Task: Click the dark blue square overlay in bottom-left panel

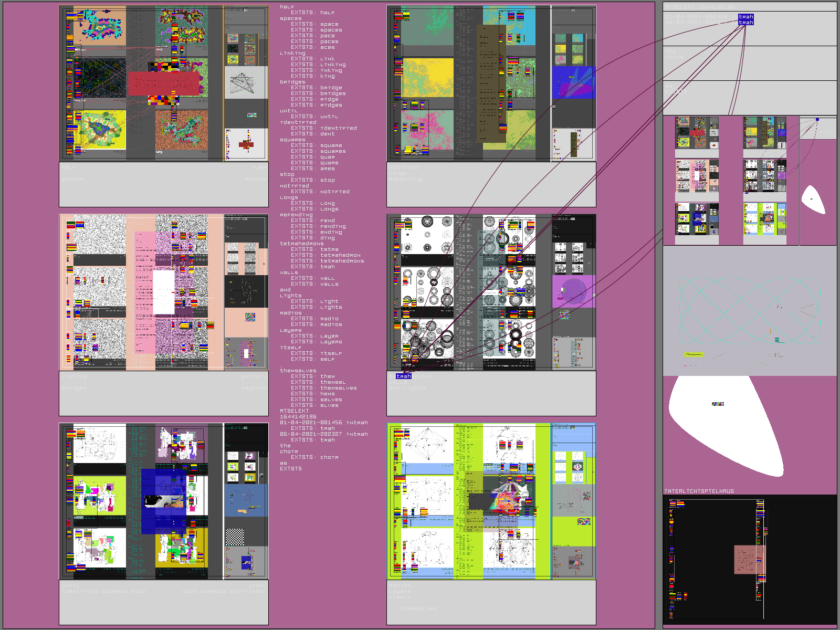Action: click(x=164, y=501)
